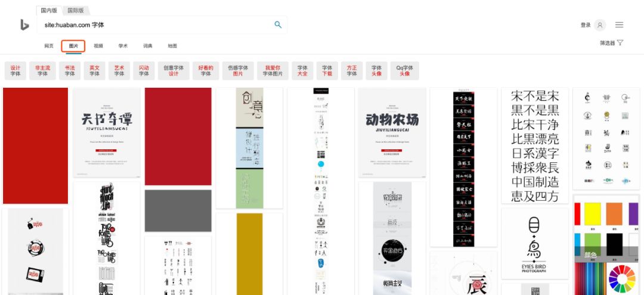This screenshot has width=644, height=295.
Task: Select the 方正字体 suggestion chip
Action: pos(352,71)
